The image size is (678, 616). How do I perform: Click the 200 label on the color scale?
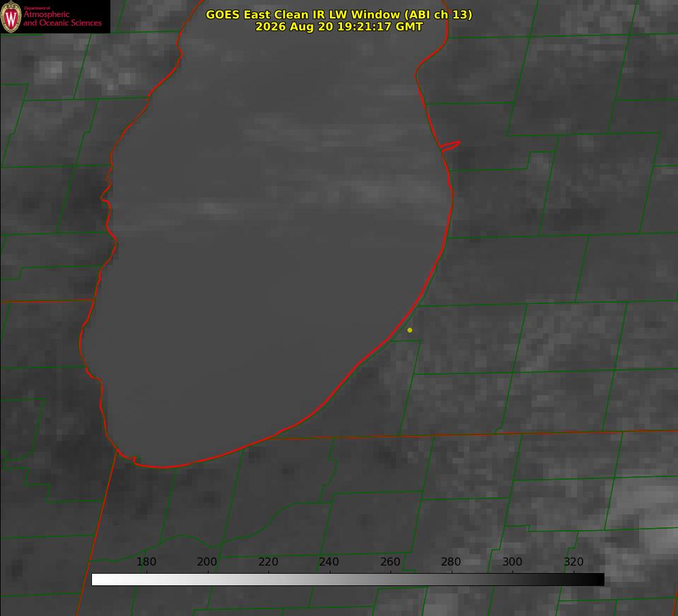(x=207, y=561)
